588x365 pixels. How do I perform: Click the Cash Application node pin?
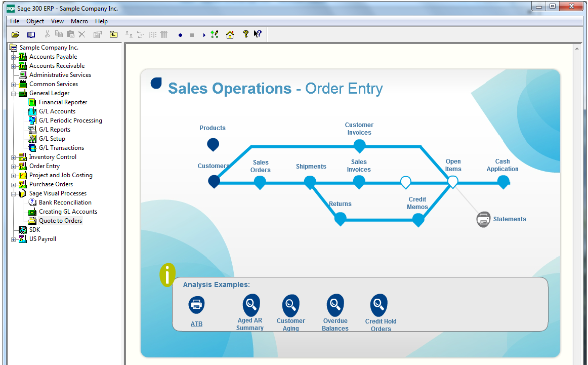[503, 182]
